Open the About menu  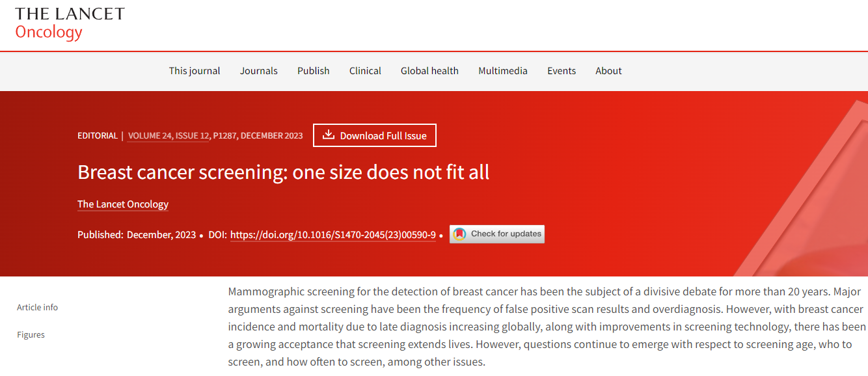click(x=608, y=71)
